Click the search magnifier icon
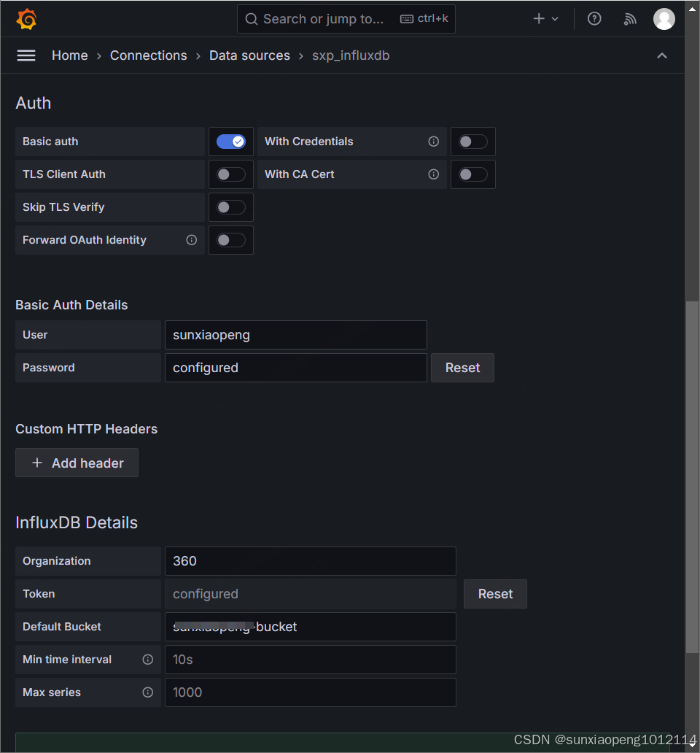Image resolution: width=700 pixels, height=753 pixels. click(252, 19)
